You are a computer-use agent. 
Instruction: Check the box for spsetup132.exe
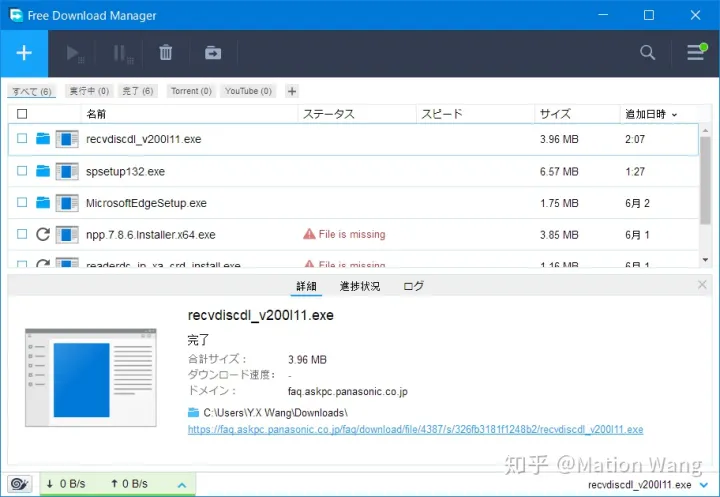(22, 171)
